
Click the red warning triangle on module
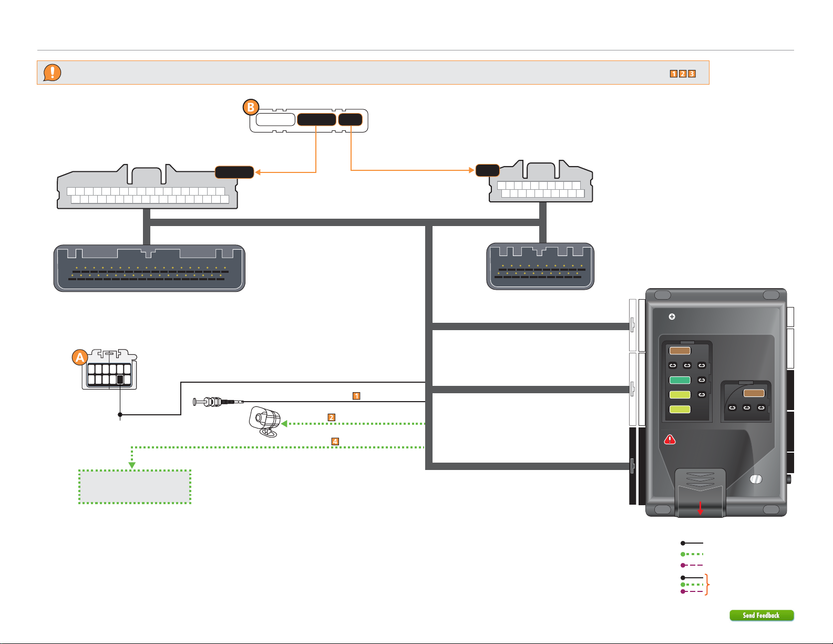coord(670,439)
